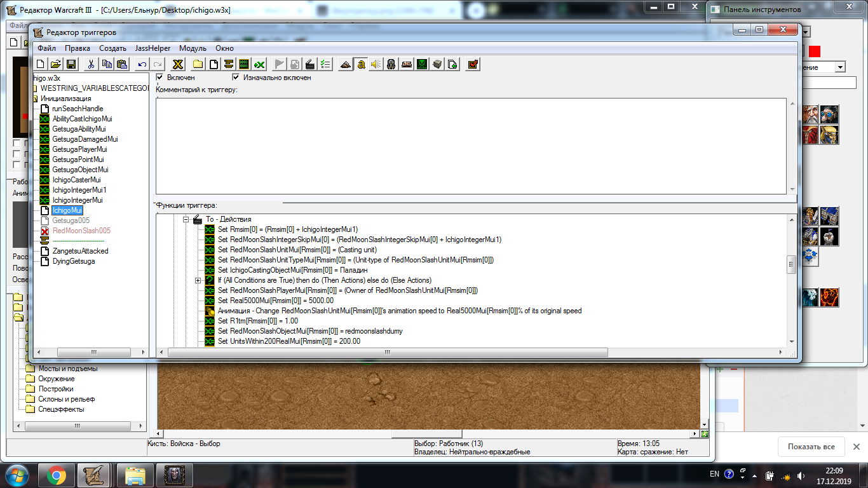Collapse the 'То - Действия' actions node
This screenshot has width=868, height=488.
click(187, 219)
